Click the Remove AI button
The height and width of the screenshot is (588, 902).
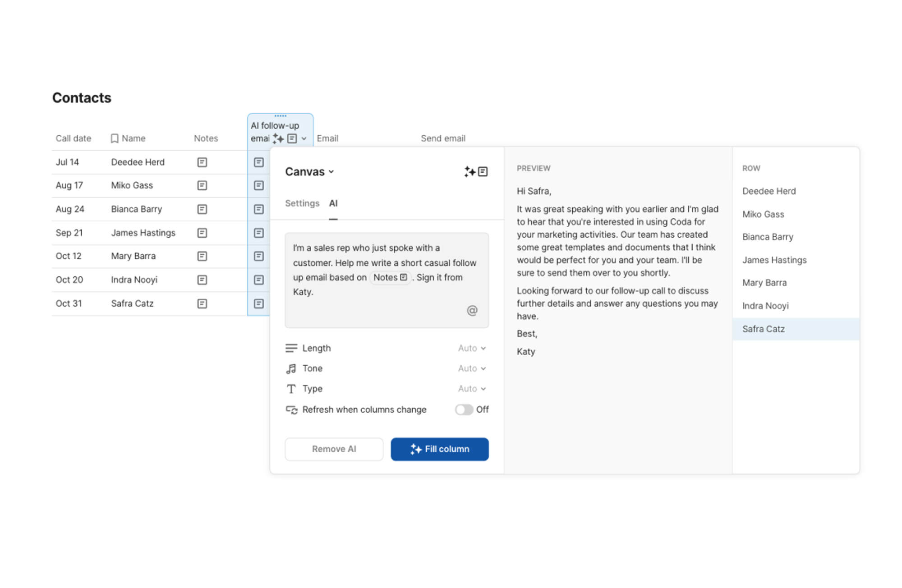(x=334, y=450)
